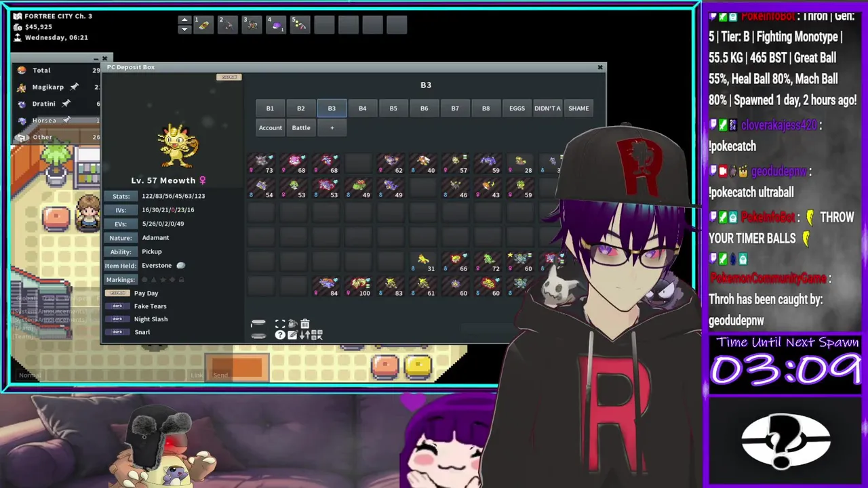Switch to box tab B6
Viewport: 868px width, 488px height.
[424, 108]
